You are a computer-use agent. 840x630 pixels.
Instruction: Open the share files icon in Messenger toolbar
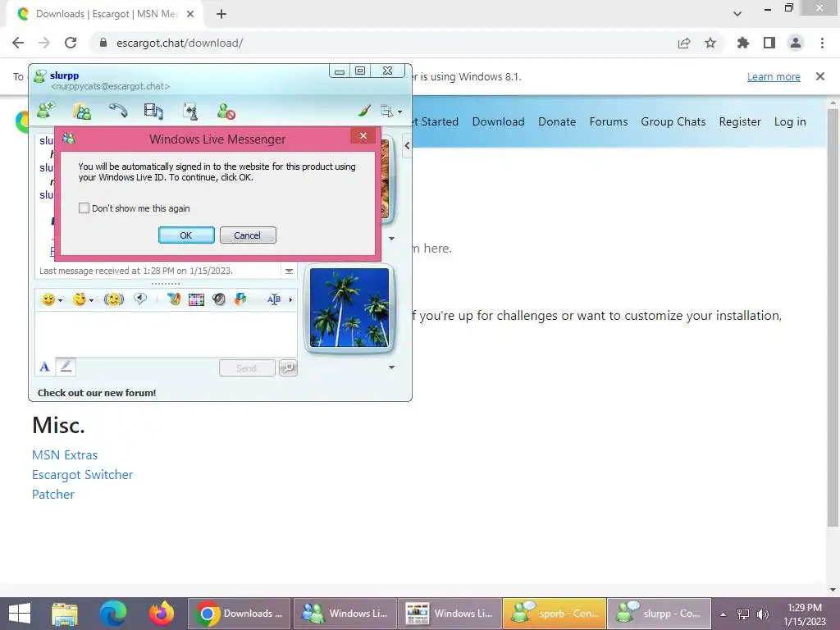pyautogui.click(x=82, y=111)
